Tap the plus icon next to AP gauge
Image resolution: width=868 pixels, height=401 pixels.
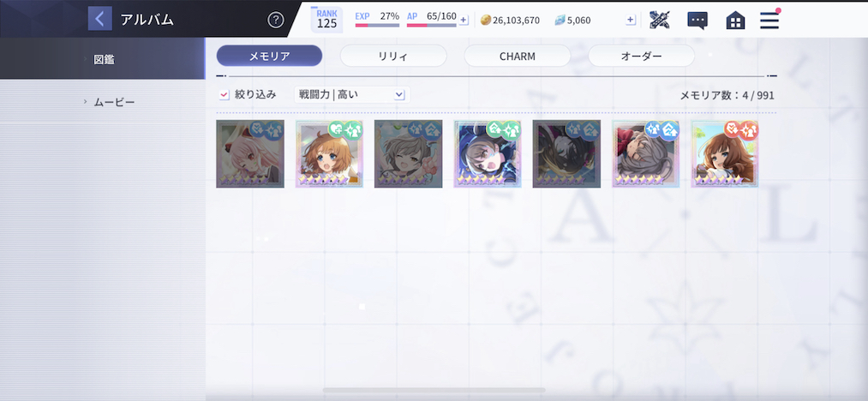(464, 21)
